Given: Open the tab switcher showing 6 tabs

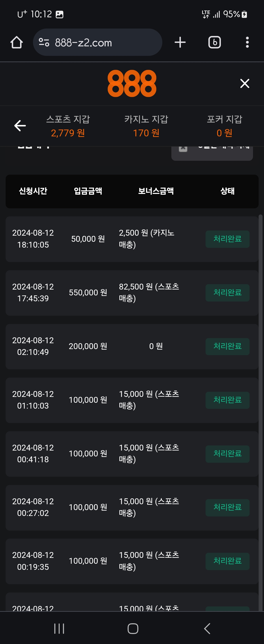Looking at the screenshot, I should 214,42.
